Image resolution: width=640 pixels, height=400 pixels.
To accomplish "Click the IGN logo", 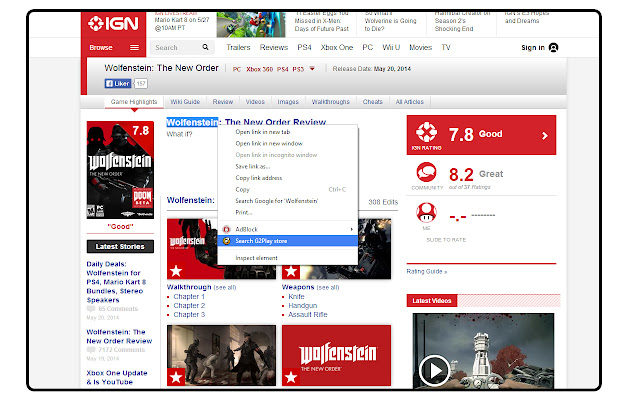I will pos(113,23).
